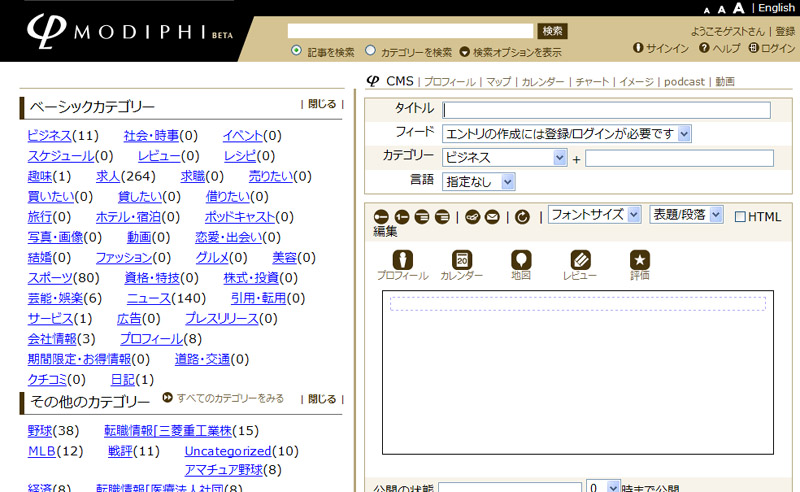800x492 pixels.
Task: Click the circular refresh icon in editor toolbar
Action: coord(522,217)
